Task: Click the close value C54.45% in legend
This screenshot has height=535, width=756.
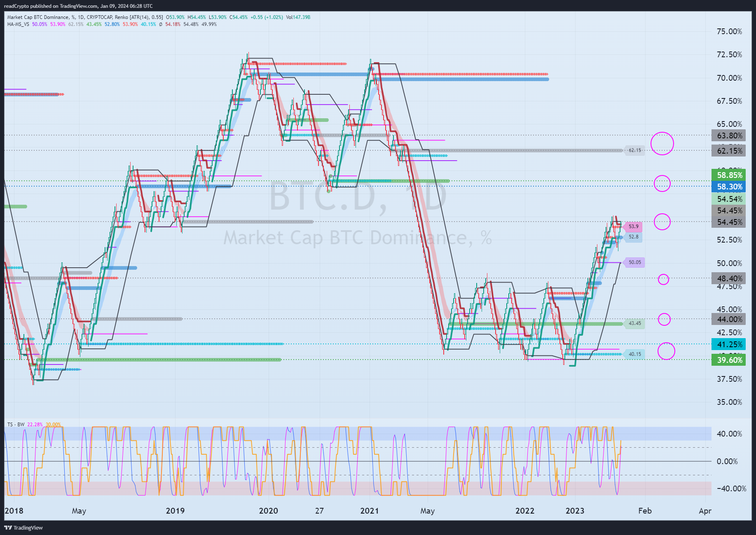Action: (x=239, y=17)
